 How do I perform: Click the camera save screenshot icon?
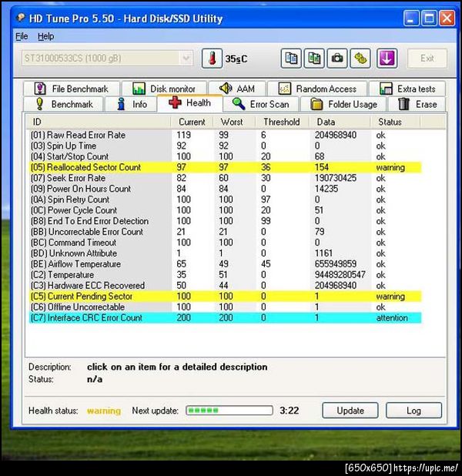[337, 59]
